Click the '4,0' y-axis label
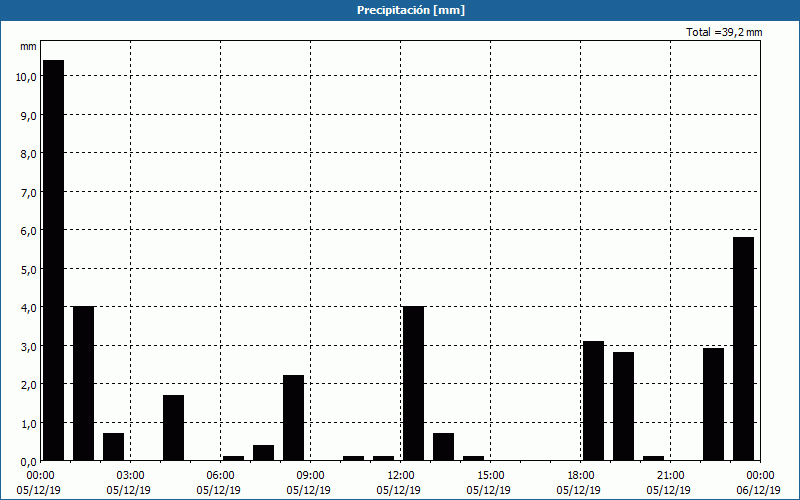Viewport: 800px width, 500px height. [29, 308]
